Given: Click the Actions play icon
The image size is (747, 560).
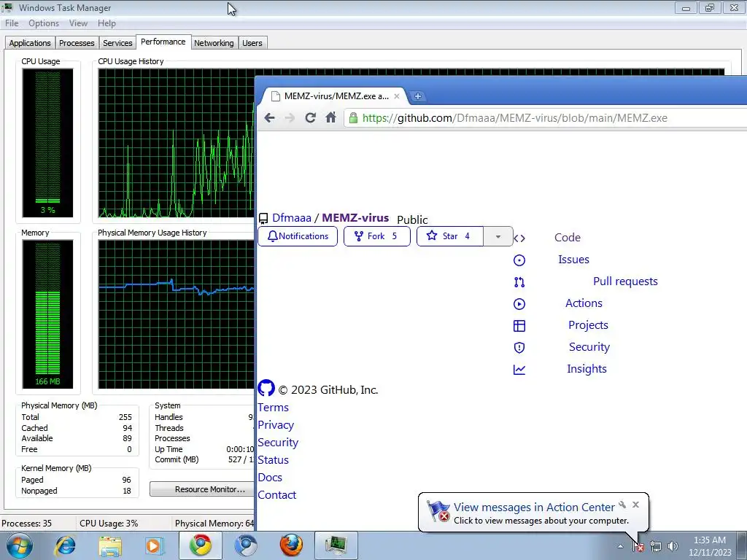Looking at the screenshot, I should pos(519,304).
